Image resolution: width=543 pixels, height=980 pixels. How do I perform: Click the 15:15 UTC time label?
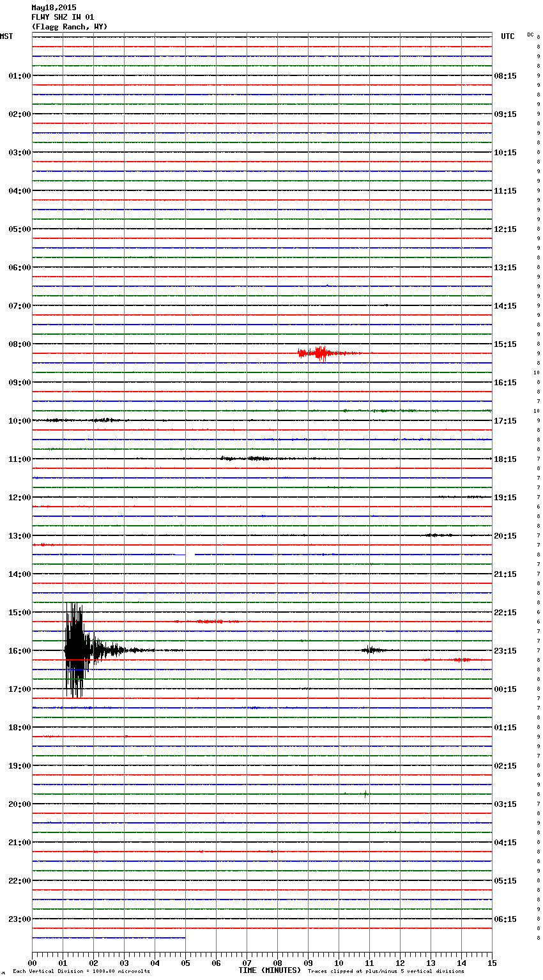coord(505,344)
